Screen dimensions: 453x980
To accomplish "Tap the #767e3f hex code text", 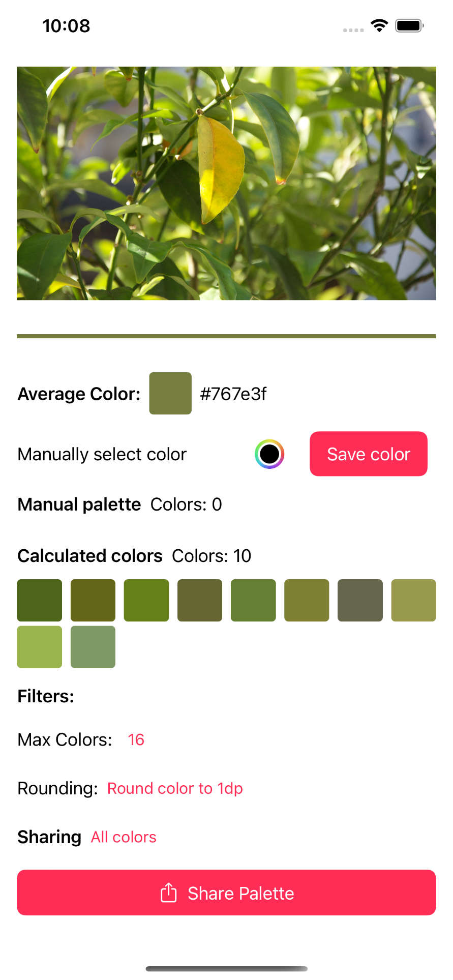I will pyautogui.click(x=233, y=394).
